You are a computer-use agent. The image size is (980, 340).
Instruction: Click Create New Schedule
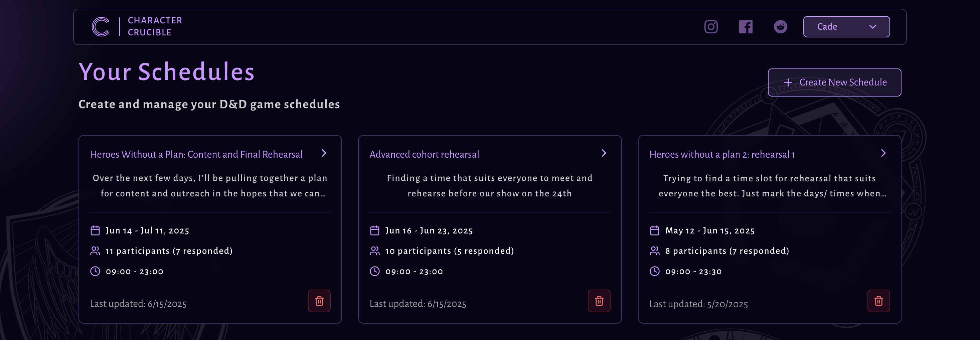pos(834,82)
